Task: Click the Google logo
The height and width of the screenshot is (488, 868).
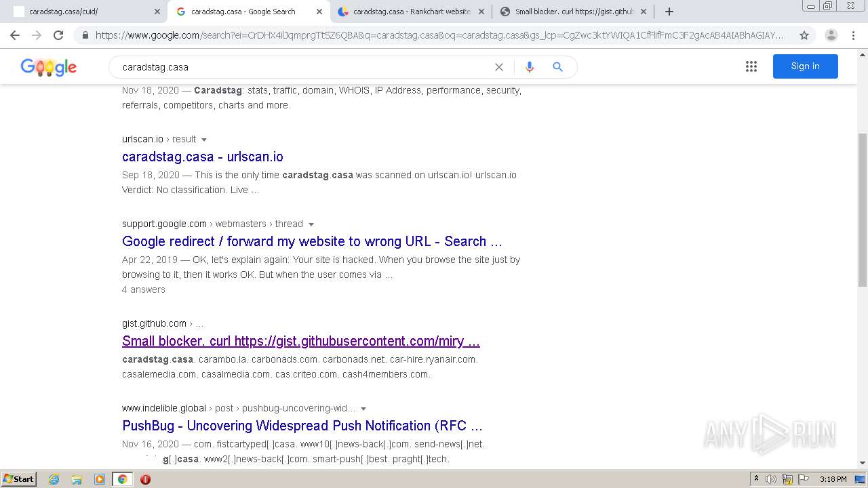Action: click(x=48, y=67)
